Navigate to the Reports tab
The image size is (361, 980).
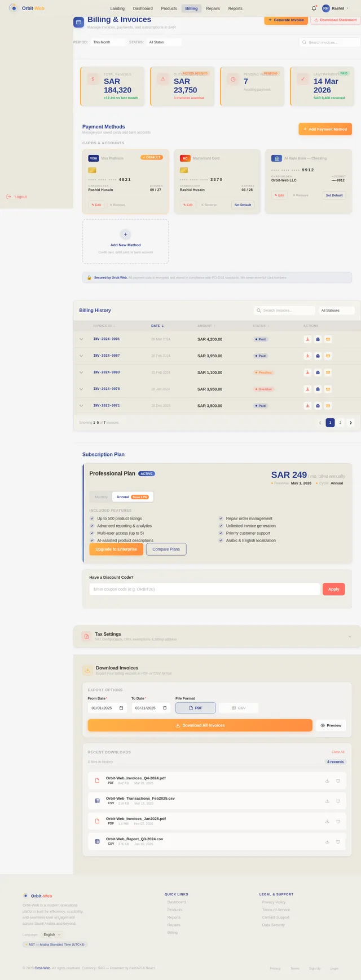[235, 8]
